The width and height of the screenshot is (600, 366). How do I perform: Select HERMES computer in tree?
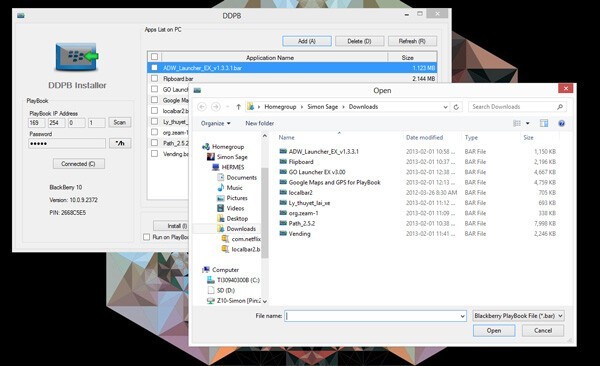(233, 167)
